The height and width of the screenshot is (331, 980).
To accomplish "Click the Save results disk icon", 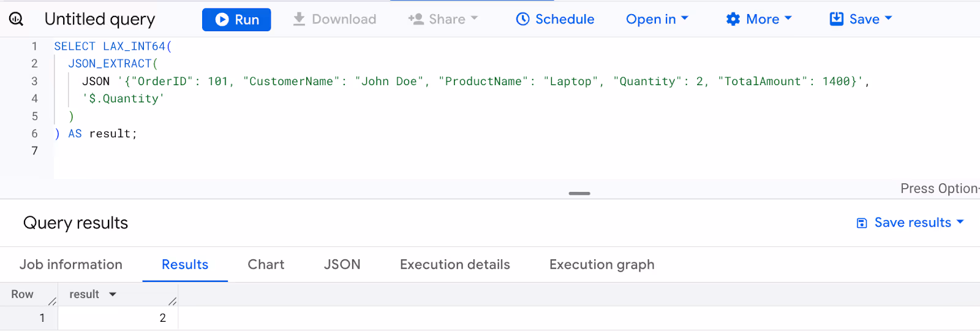I will pyautogui.click(x=862, y=223).
